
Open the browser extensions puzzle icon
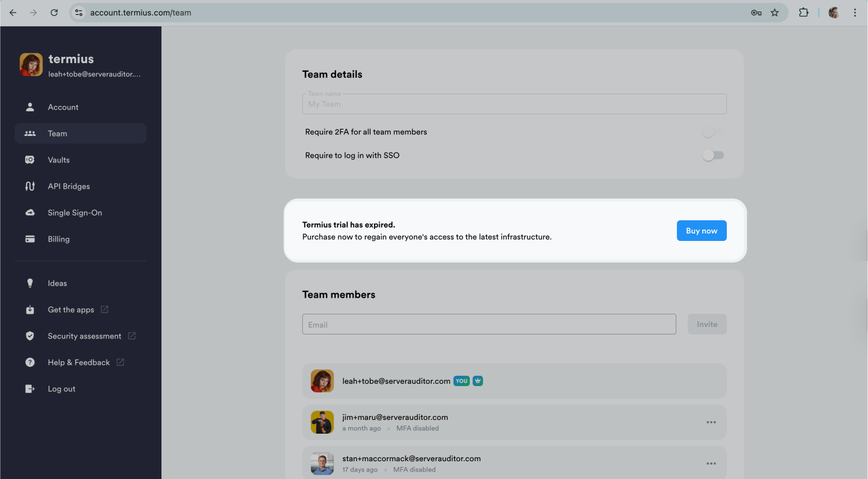pyautogui.click(x=804, y=13)
